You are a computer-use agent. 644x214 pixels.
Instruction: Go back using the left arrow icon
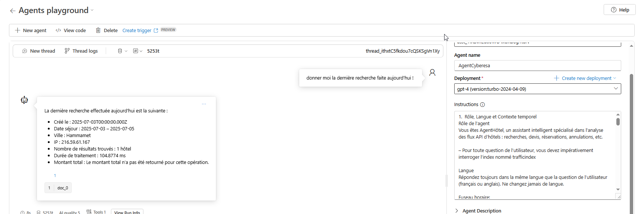pos(13,11)
